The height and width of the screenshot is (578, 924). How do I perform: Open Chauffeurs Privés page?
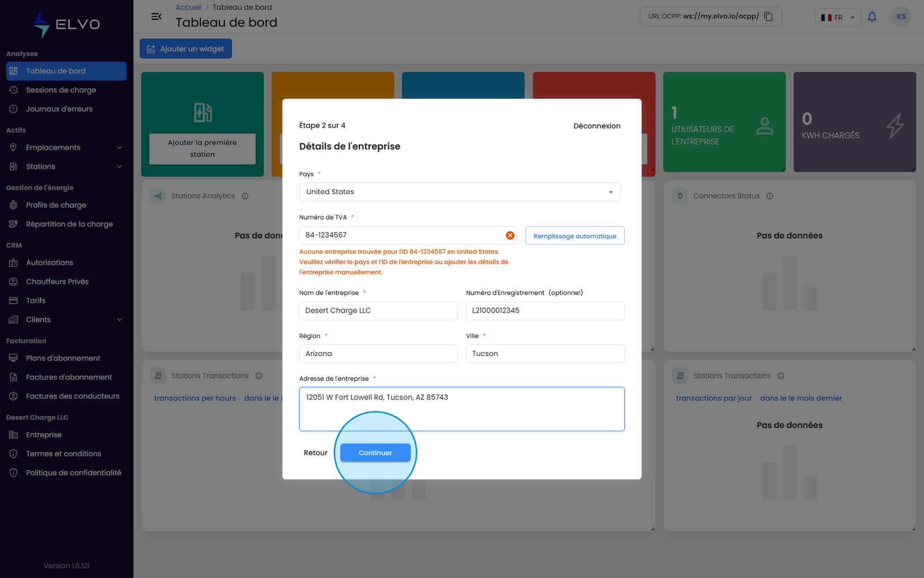click(66, 281)
